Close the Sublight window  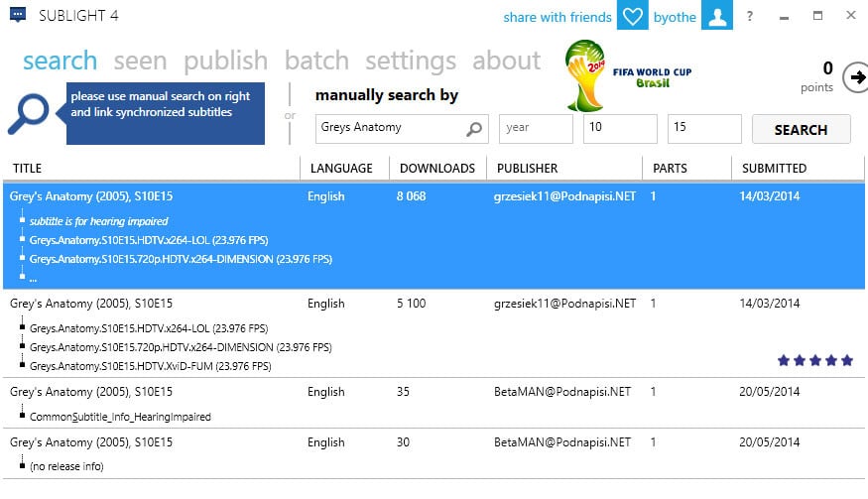(x=851, y=16)
